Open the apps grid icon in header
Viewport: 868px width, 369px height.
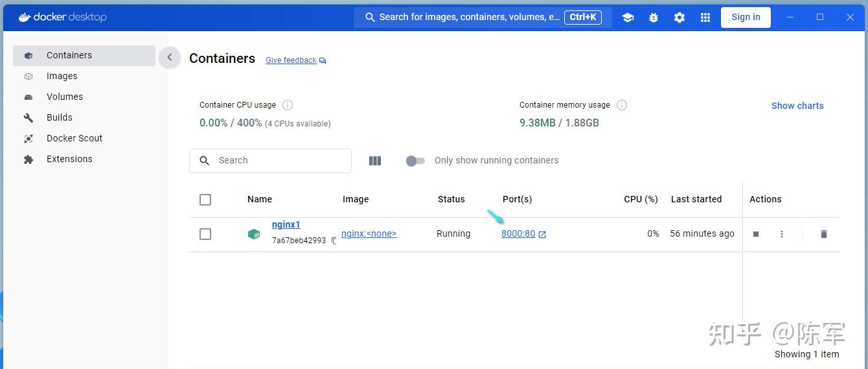coord(705,18)
